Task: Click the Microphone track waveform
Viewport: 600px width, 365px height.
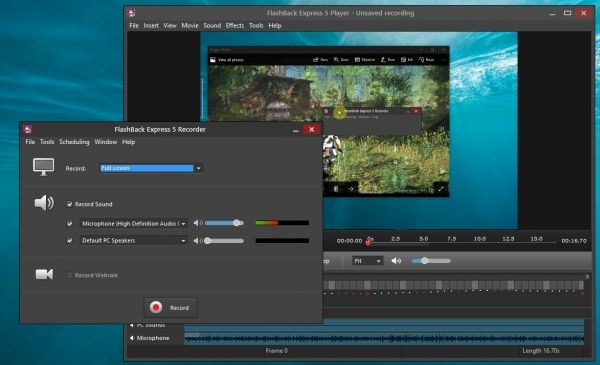Action: pos(384,338)
